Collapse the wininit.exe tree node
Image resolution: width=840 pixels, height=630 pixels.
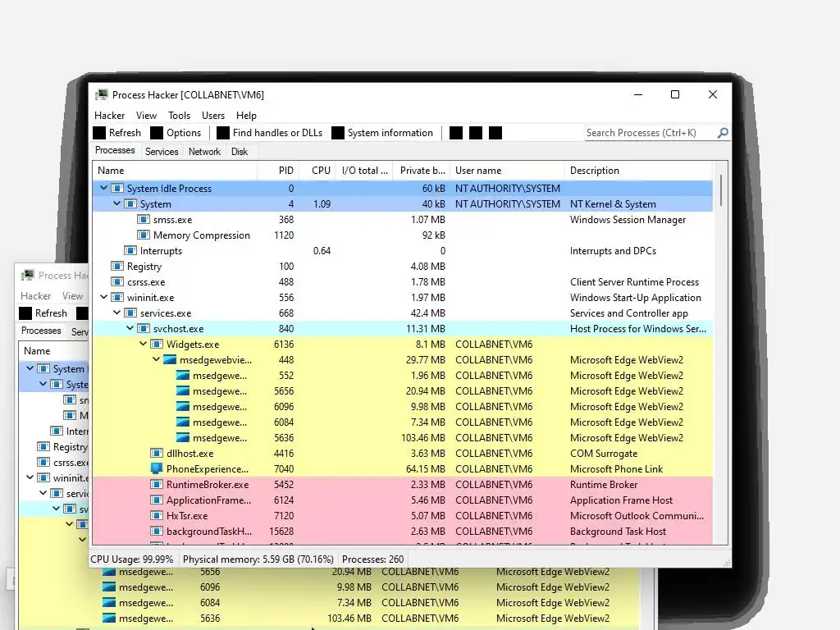(x=104, y=297)
